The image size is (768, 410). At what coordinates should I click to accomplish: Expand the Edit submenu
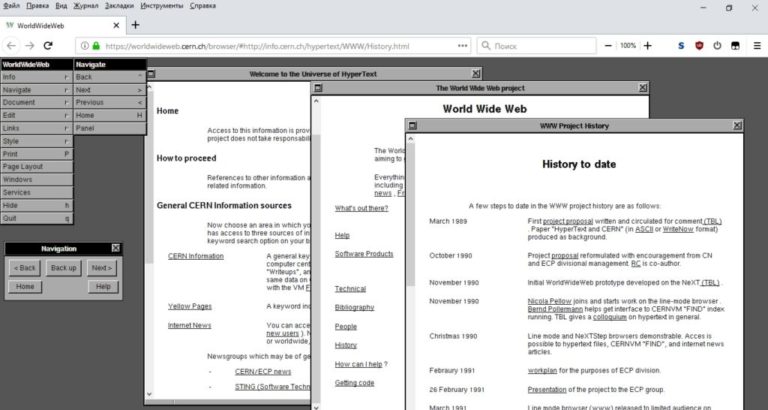click(x=37, y=116)
